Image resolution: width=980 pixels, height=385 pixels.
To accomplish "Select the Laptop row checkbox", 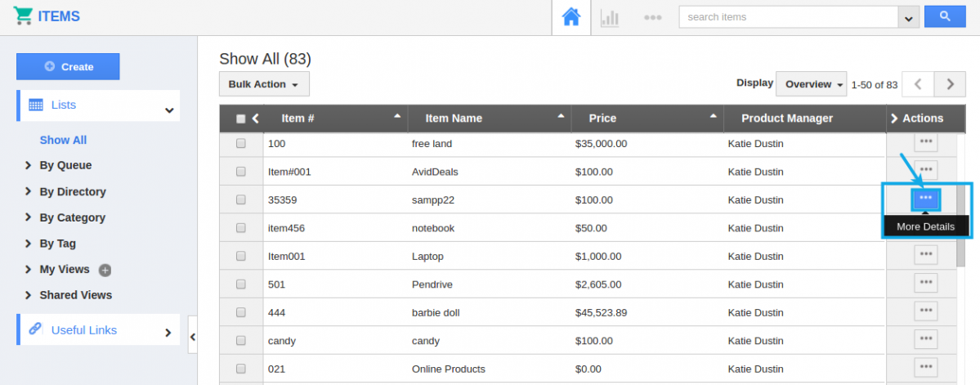I will (x=241, y=256).
